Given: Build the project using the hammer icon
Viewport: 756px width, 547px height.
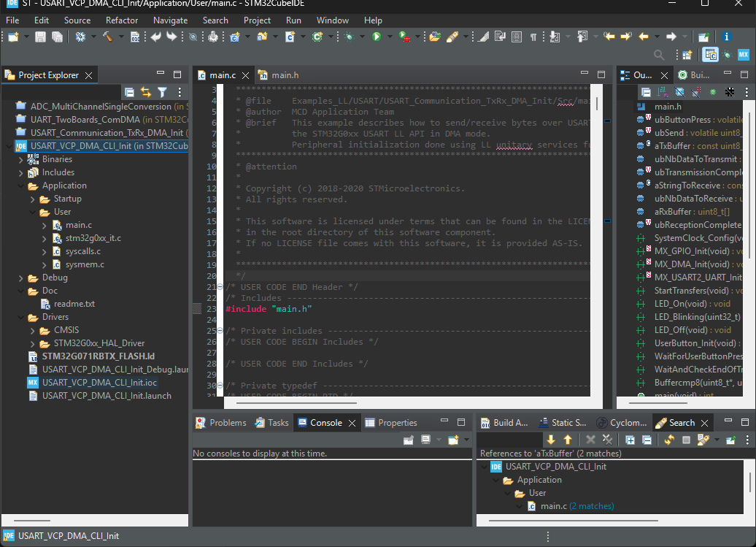Looking at the screenshot, I should pyautogui.click(x=107, y=37).
